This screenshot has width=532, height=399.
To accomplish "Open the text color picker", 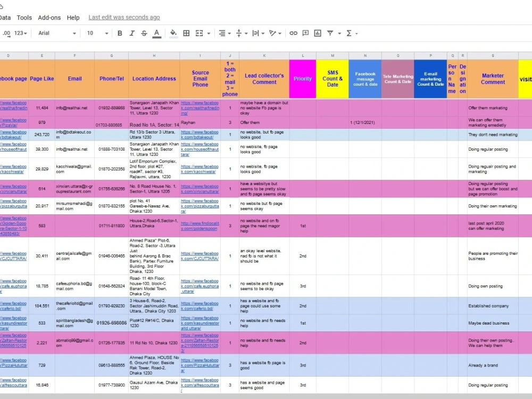I will [156, 33].
